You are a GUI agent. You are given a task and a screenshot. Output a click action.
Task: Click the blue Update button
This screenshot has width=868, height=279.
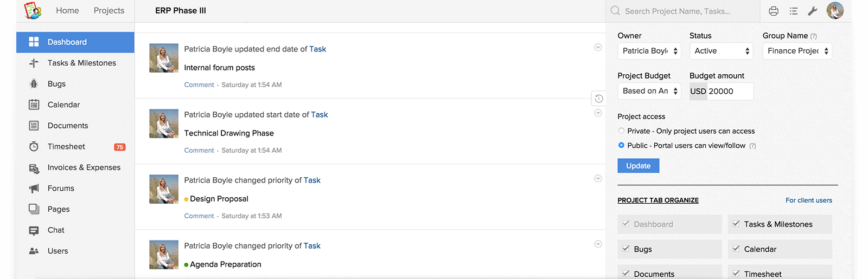[639, 166]
